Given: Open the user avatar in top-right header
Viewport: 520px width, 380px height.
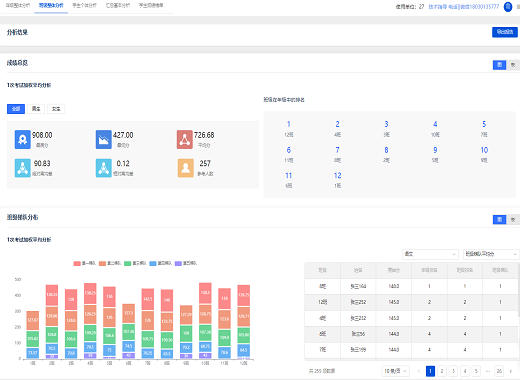Looking at the screenshot, I should 508,7.
